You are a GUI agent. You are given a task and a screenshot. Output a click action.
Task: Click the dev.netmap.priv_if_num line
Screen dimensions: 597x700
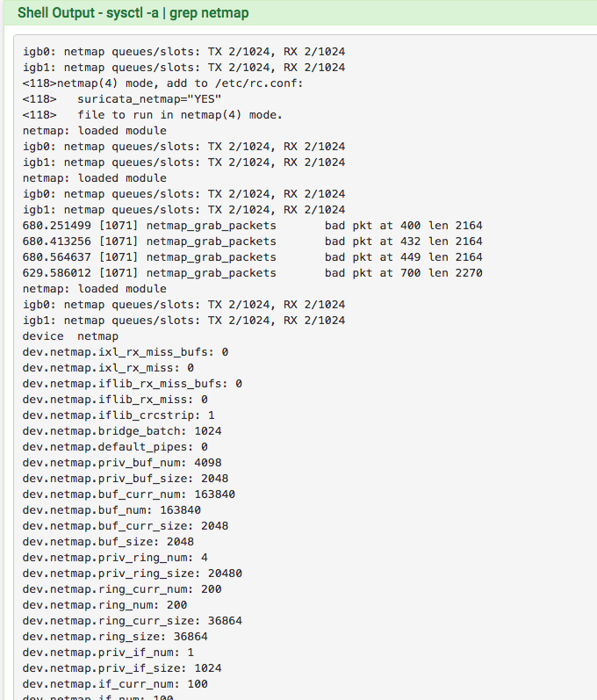tap(108, 653)
